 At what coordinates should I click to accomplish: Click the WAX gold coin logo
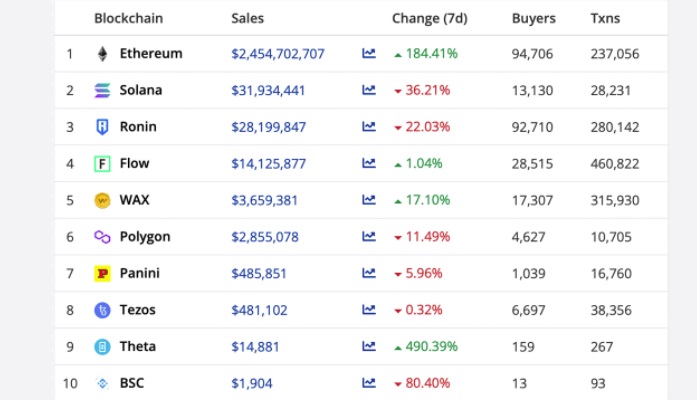click(102, 200)
